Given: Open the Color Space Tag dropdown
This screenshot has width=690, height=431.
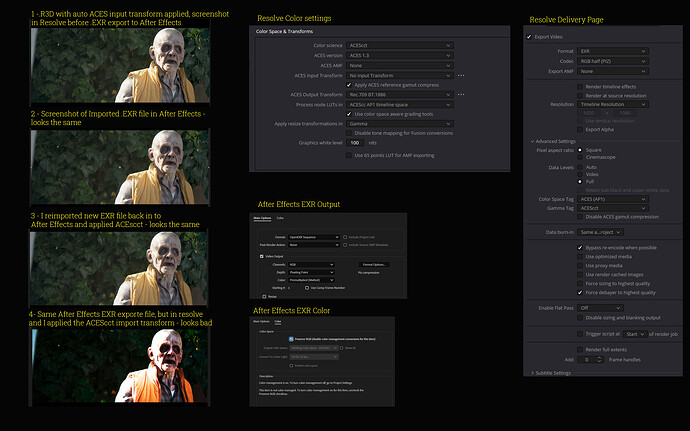Looking at the screenshot, I should click(612, 199).
